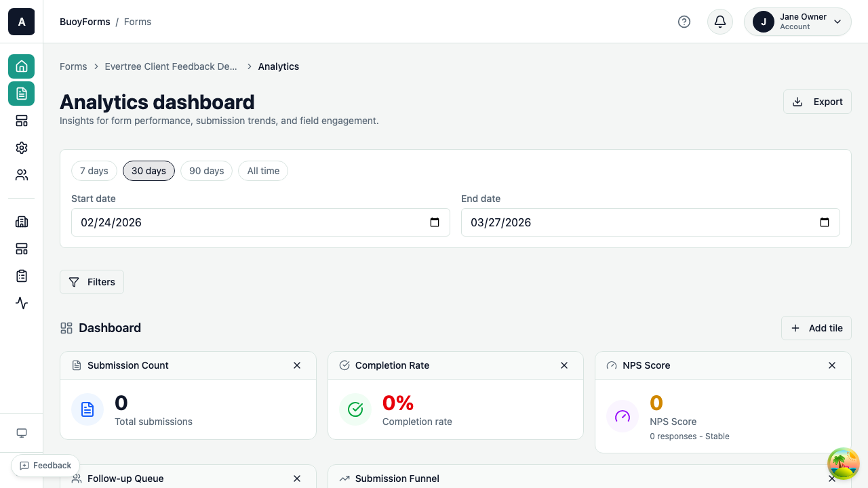Select the All time range

[x=262, y=171]
